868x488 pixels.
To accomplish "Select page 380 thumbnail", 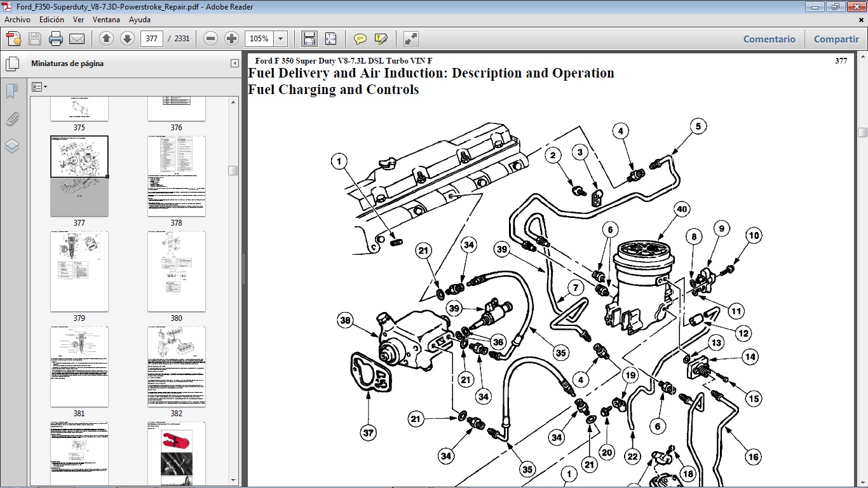I will pos(177,271).
